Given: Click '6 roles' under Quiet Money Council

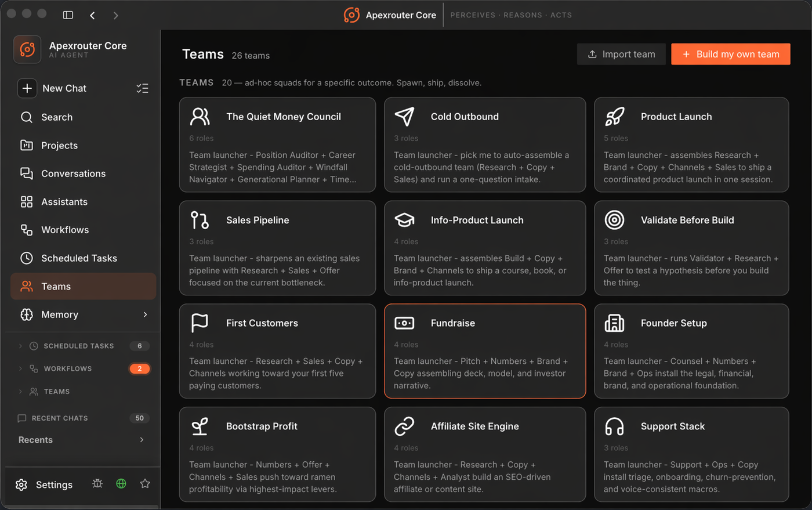Looking at the screenshot, I should click(201, 138).
